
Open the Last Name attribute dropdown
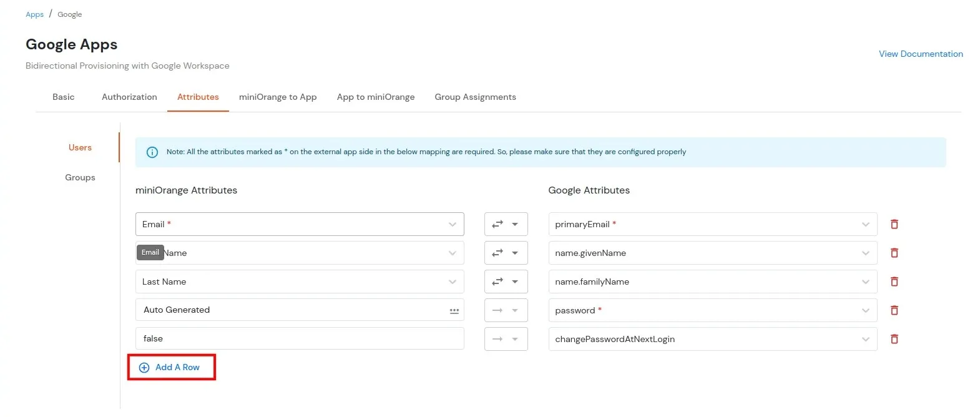pyautogui.click(x=300, y=282)
